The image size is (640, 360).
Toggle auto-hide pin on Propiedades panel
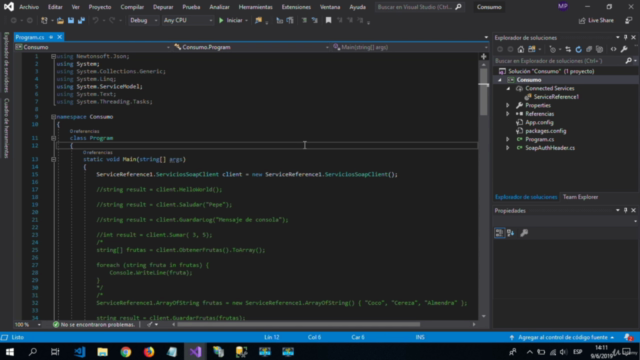tap(625, 211)
